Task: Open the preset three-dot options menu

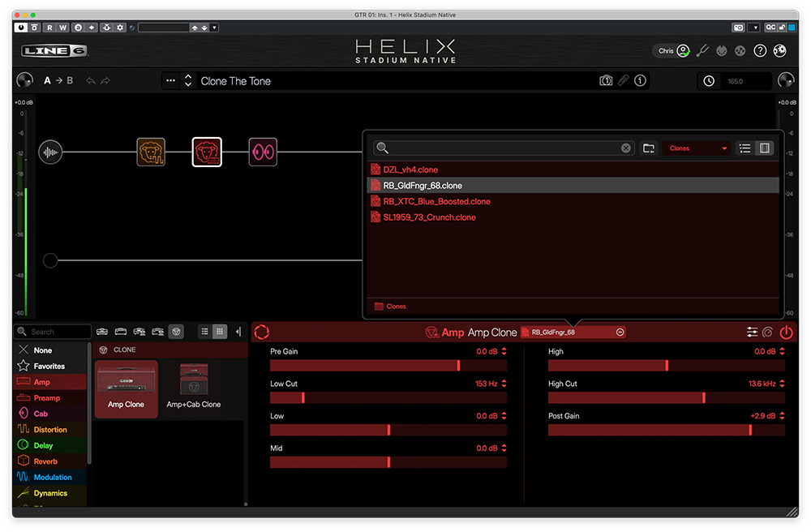Action: point(170,80)
